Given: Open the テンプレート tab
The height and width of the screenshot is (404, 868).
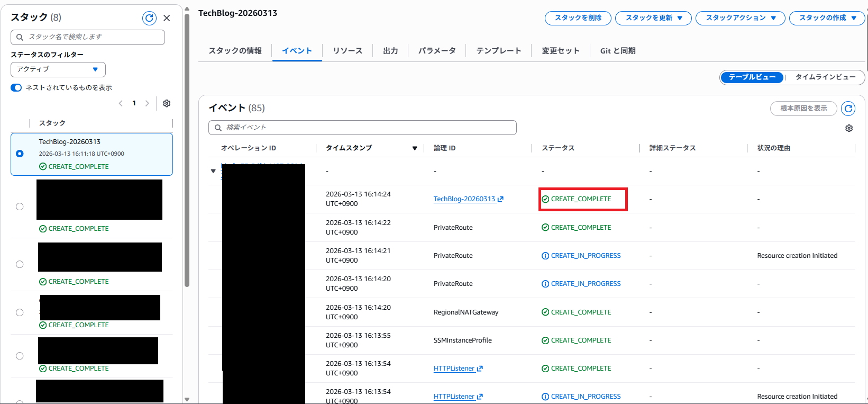Looking at the screenshot, I should coord(498,51).
